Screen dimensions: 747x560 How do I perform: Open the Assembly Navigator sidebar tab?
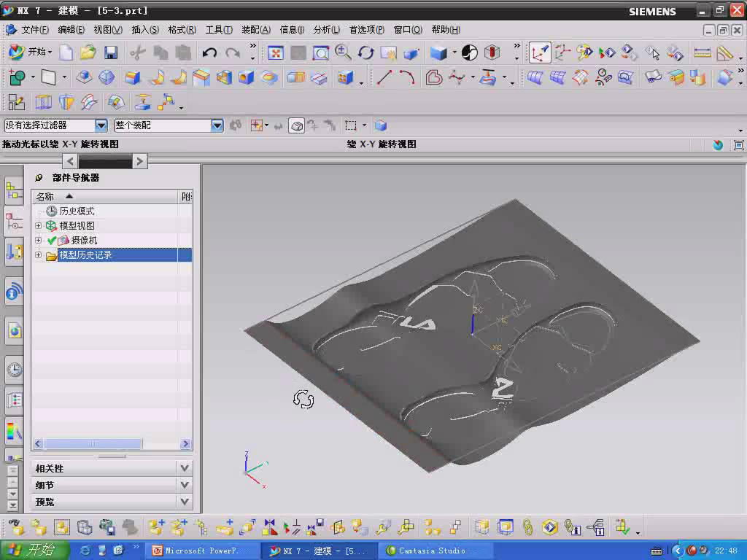click(x=14, y=192)
